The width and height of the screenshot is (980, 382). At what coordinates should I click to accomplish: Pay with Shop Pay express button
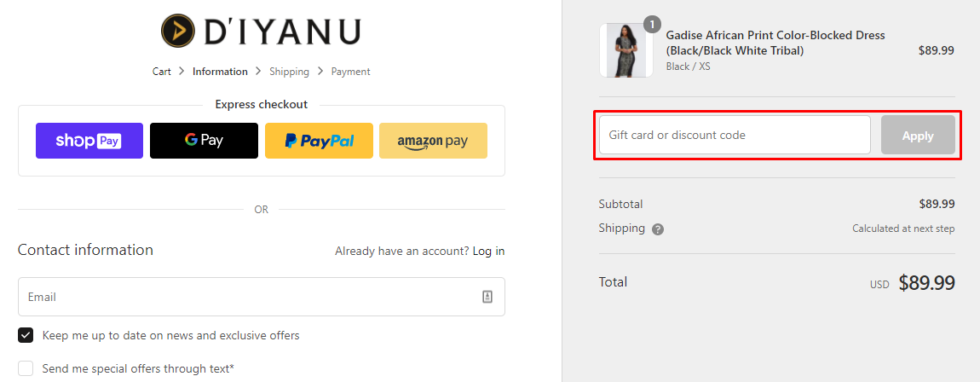click(89, 141)
